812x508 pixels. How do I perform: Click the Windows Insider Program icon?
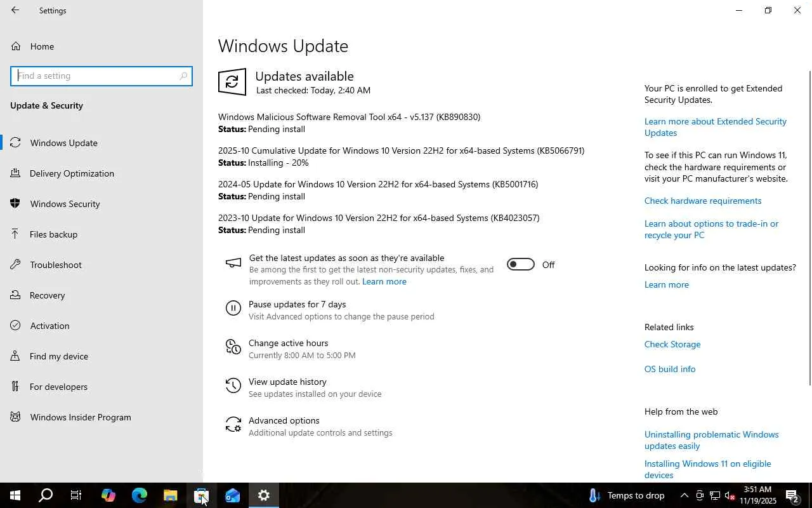tap(16, 417)
